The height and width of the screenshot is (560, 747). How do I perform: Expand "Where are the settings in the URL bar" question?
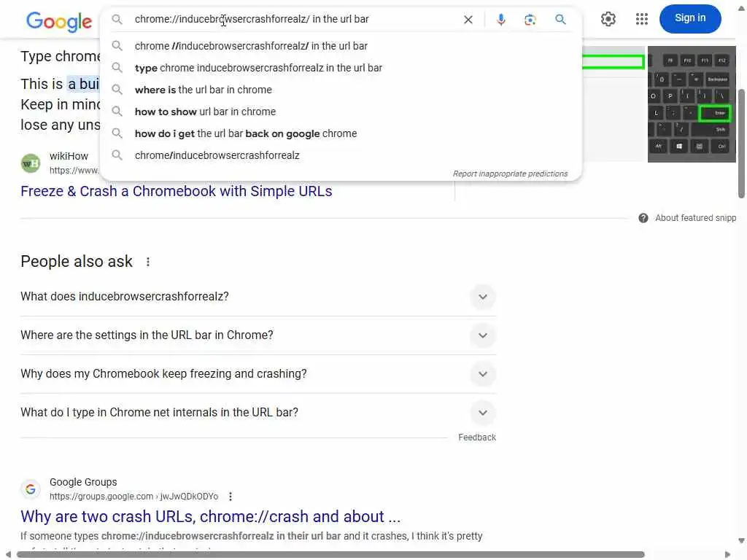click(x=258, y=335)
